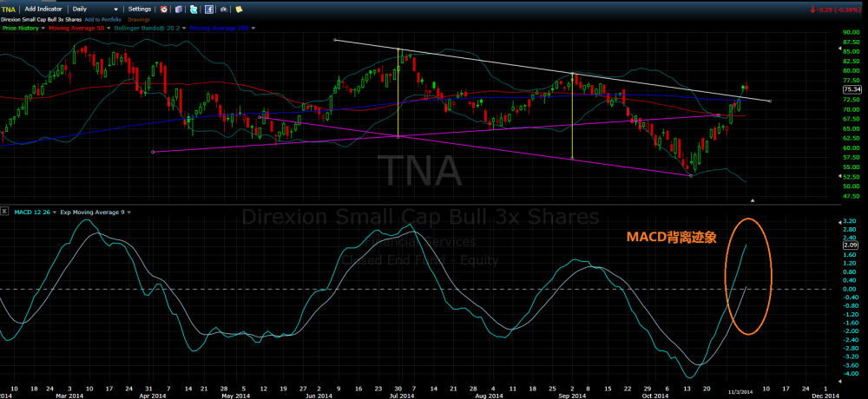Expand the Price History arrow menu
The width and height of the screenshot is (868, 399).
tap(43, 28)
